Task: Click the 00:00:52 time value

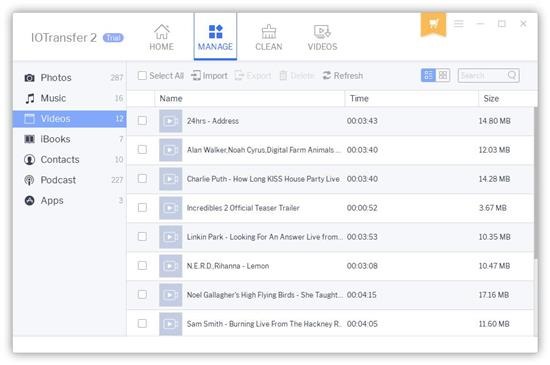Action: point(362,208)
